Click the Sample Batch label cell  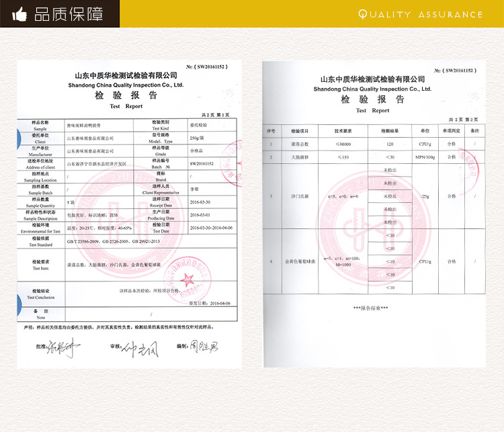pos(41,189)
